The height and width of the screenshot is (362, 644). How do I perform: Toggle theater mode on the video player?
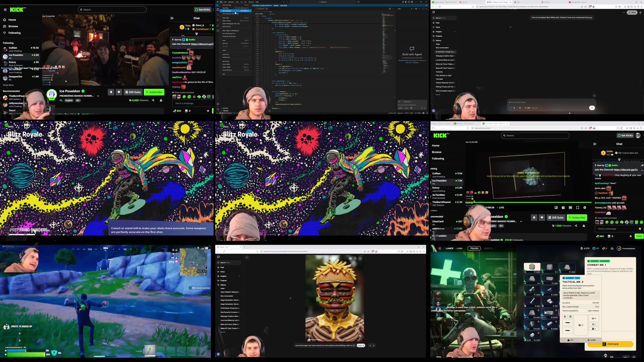[x=570, y=208]
